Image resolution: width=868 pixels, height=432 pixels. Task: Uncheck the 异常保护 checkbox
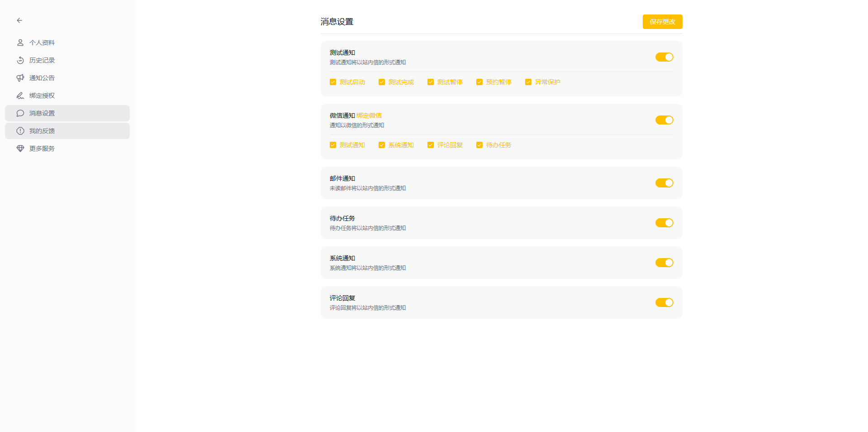pos(528,82)
